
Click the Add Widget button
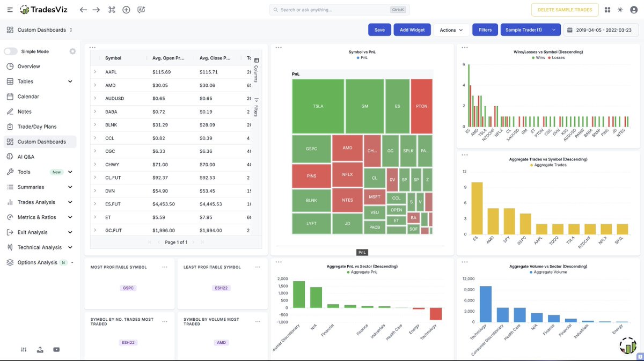[412, 30]
